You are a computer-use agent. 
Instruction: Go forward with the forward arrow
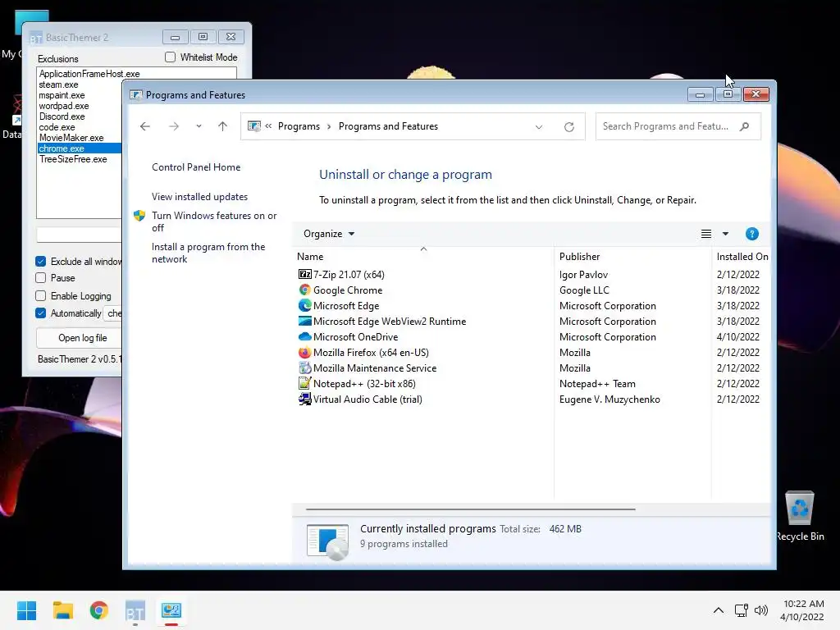[174, 126]
